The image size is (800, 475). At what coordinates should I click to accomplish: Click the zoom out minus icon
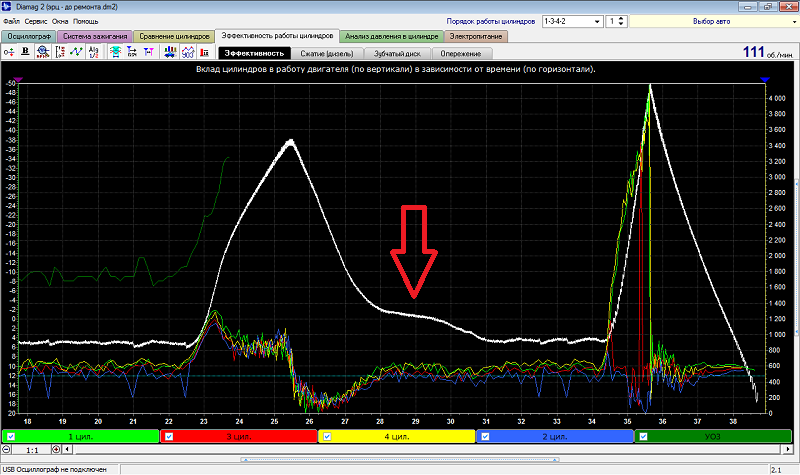[x=6, y=449]
